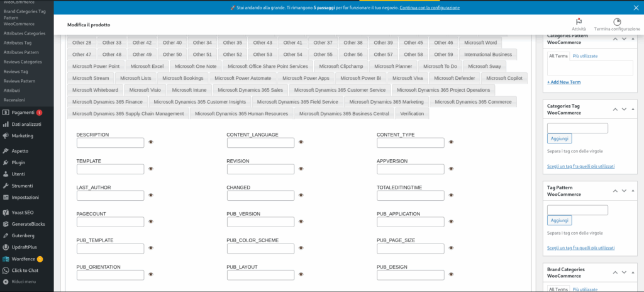The width and height of the screenshot is (644, 292).
Task: Open GenerateBlocks icon in sidebar
Action: (x=6, y=224)
